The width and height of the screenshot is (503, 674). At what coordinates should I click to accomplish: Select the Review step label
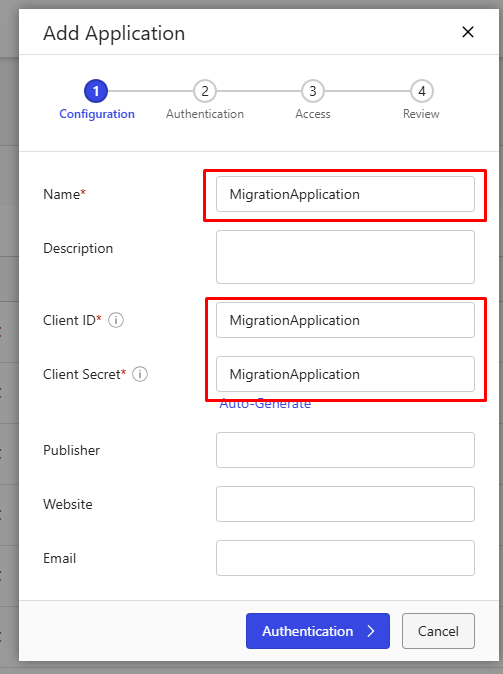(421, 114)
